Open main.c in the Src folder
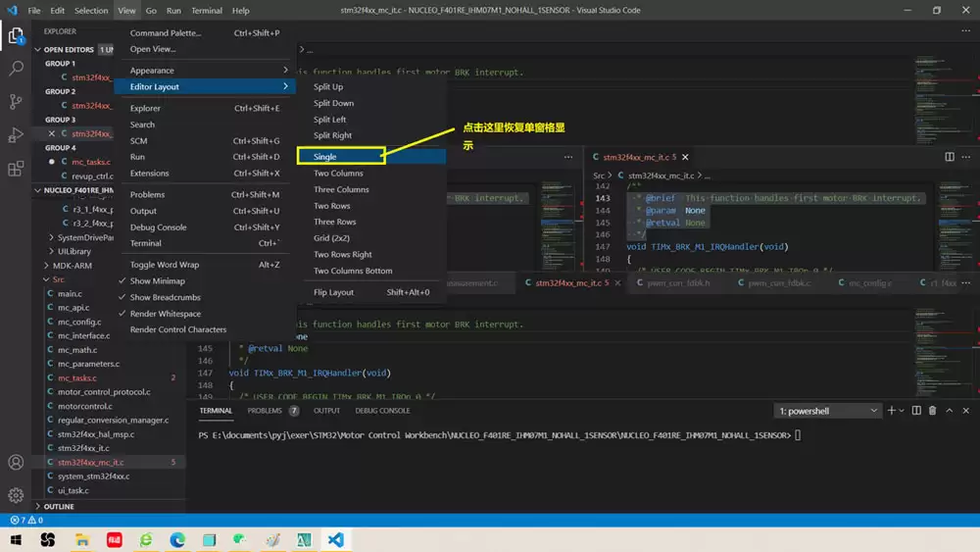This screenshot has height=552, width=980. coord(70,294)
